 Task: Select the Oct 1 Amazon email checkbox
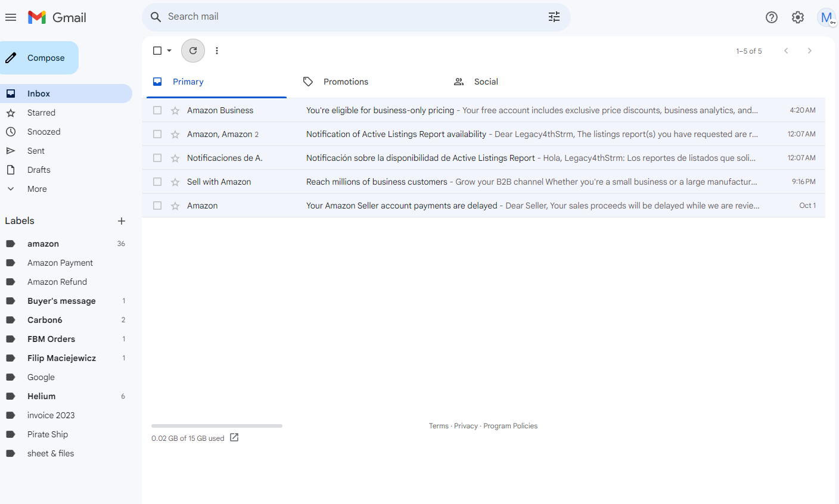157,206
